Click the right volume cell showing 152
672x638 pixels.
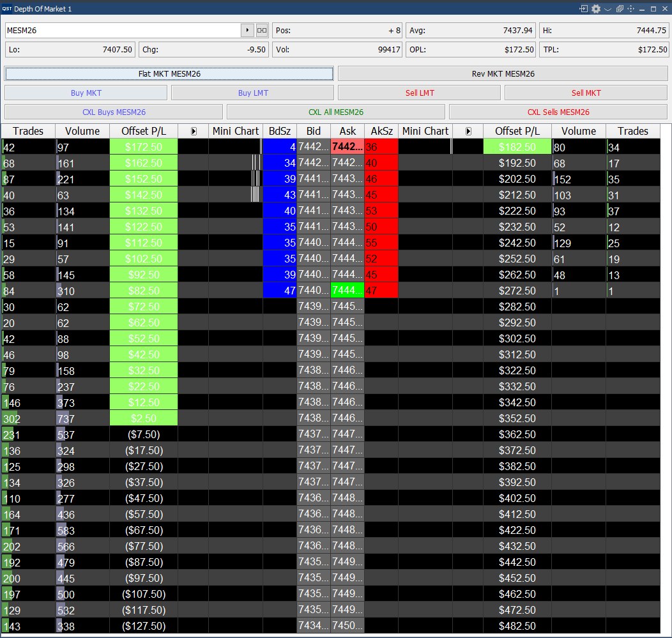579,179
